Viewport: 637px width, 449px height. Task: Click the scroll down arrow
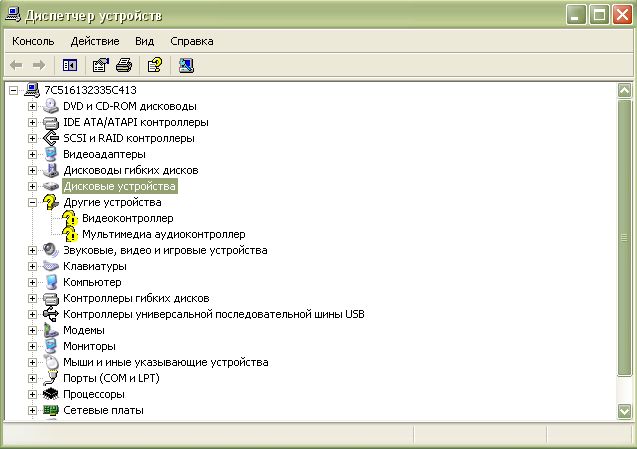click(624, 412)
